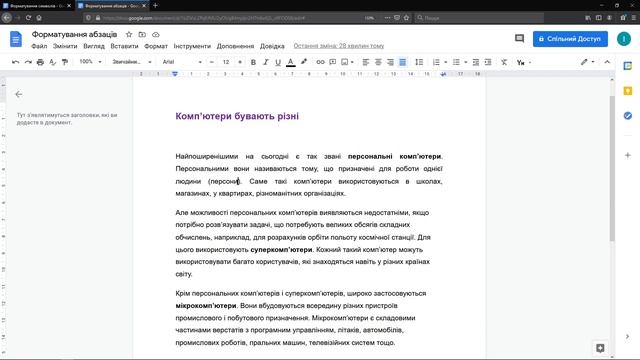Viewport: 640px width, 360px height.
Task: Open the Вигляд menu
Action: tap(94, 46)
